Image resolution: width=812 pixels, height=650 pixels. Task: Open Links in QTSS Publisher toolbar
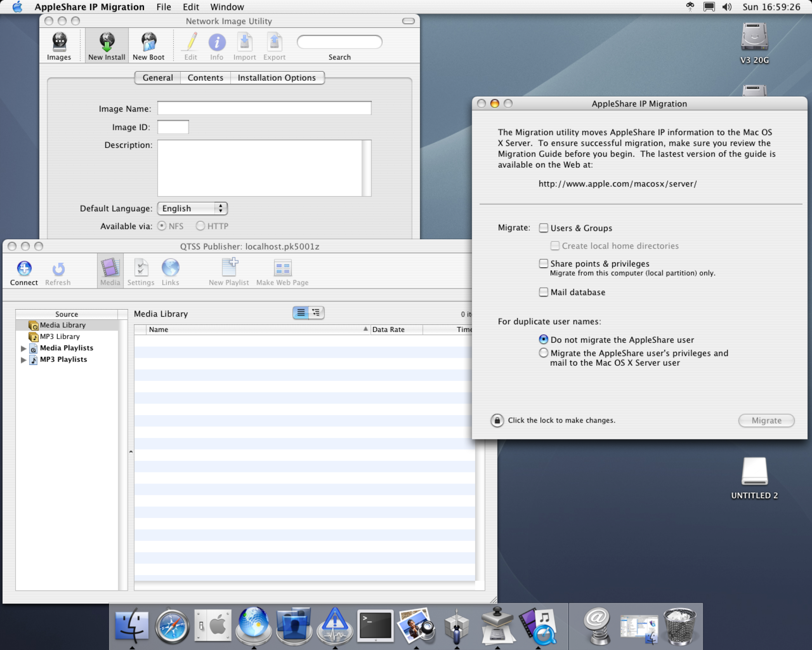tap(170, 272)
